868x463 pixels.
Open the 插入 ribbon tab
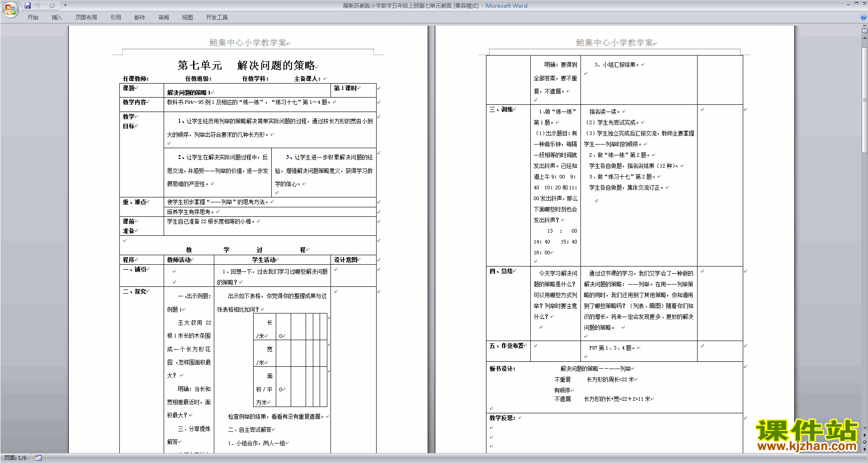point(57,18)
